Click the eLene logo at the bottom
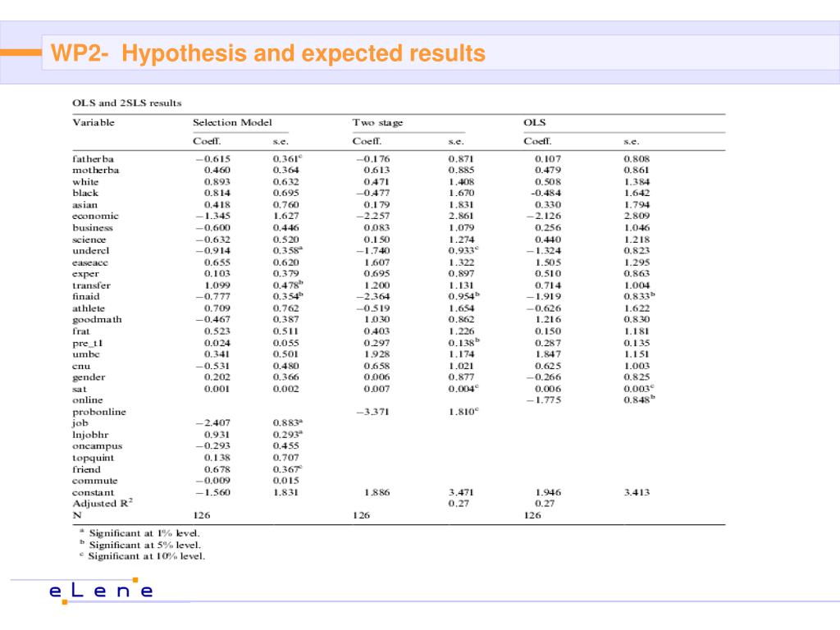This screenshot has width=840, height=630. tap(101, 591)
